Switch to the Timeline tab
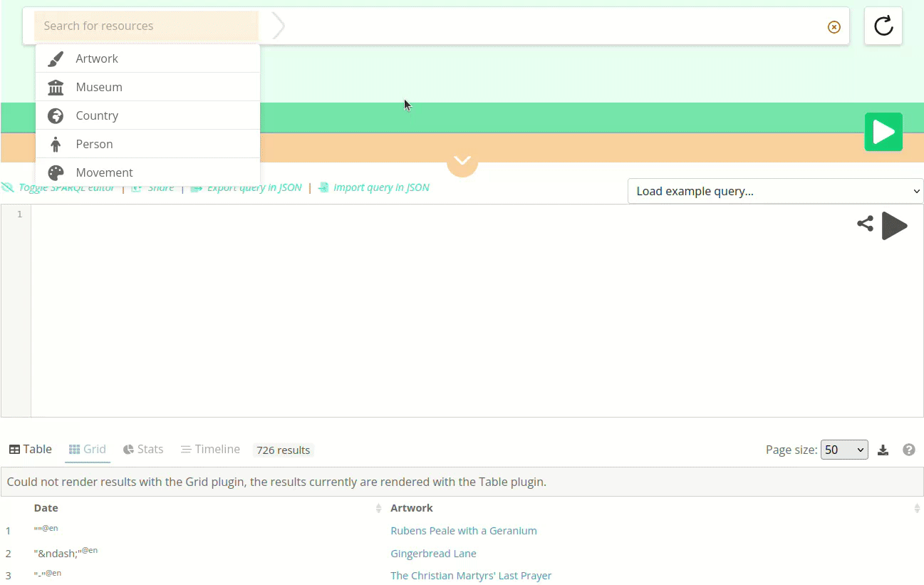Image resolution: width=924 pixels, height=585 pixels. pyautogui.click(x=210, y=450)
